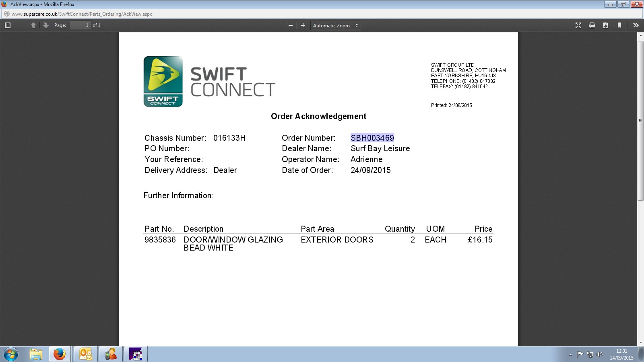Click the SWIFT GROUP LTD address line

453,65
